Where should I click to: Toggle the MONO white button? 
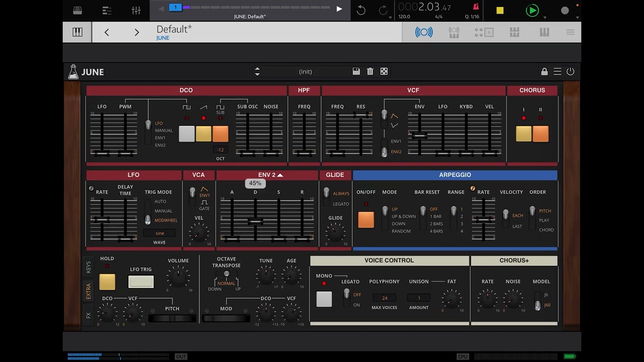coord(324,299)
